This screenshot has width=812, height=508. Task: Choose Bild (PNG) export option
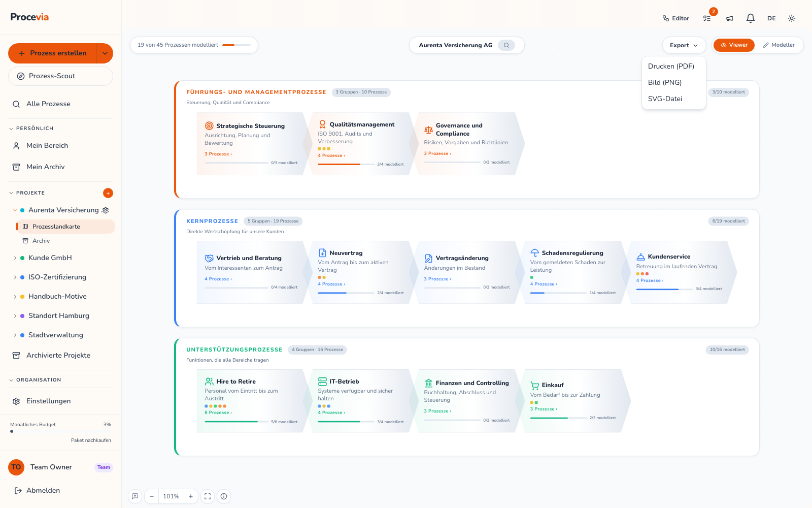tap(673, 82)
